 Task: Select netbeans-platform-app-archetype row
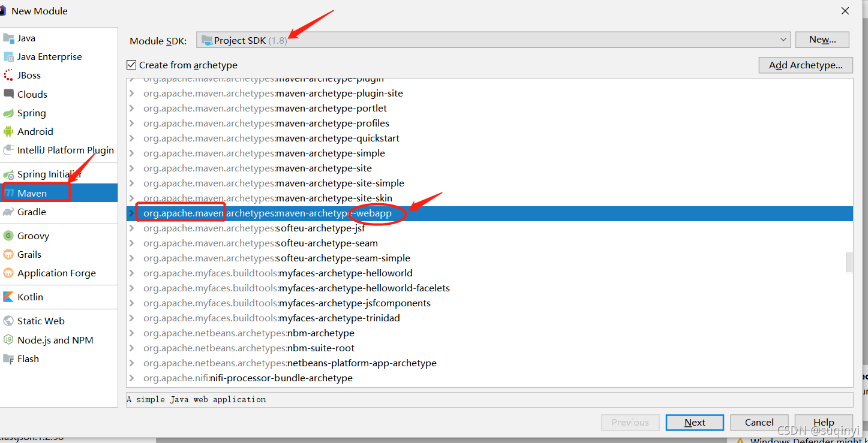tap(489, 363)
